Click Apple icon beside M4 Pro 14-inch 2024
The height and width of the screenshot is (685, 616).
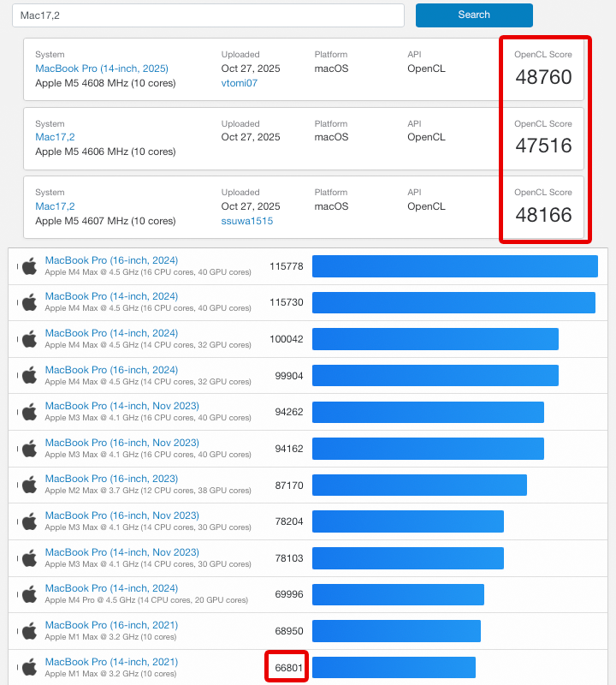pos(29,594)
